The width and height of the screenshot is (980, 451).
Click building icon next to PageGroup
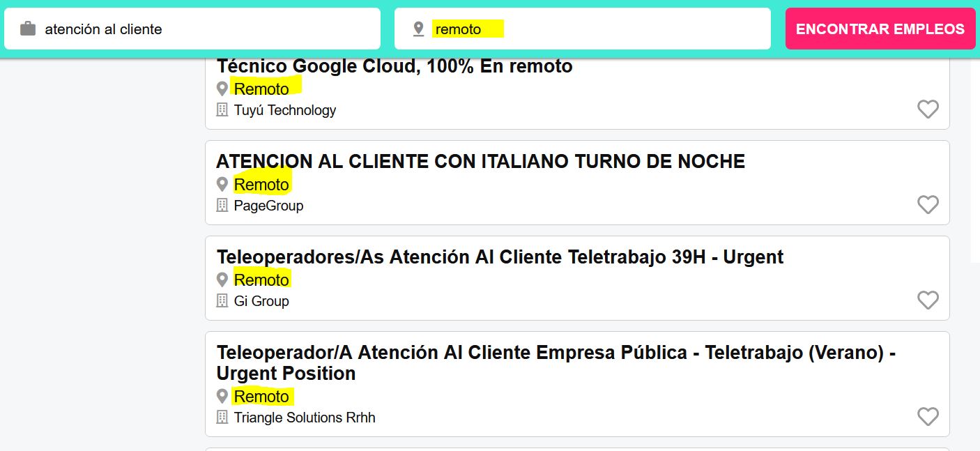tap(222, 205)
